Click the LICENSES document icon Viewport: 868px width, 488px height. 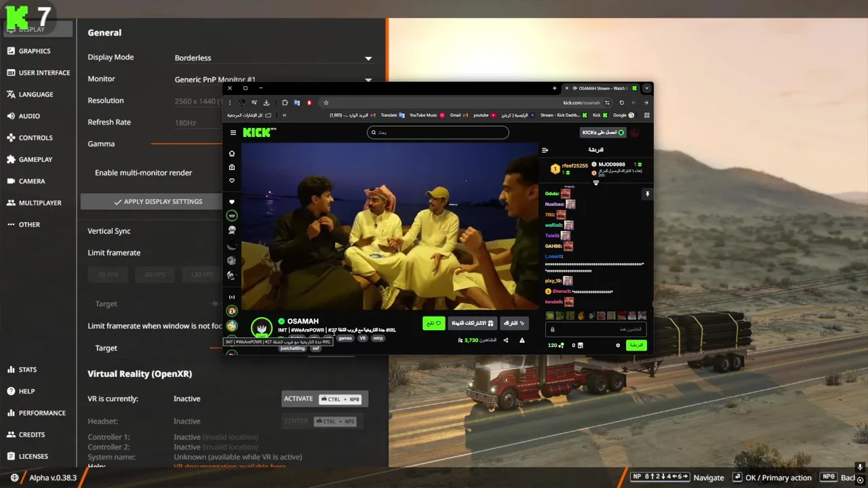pyautogui.click(x=12, y=456)
